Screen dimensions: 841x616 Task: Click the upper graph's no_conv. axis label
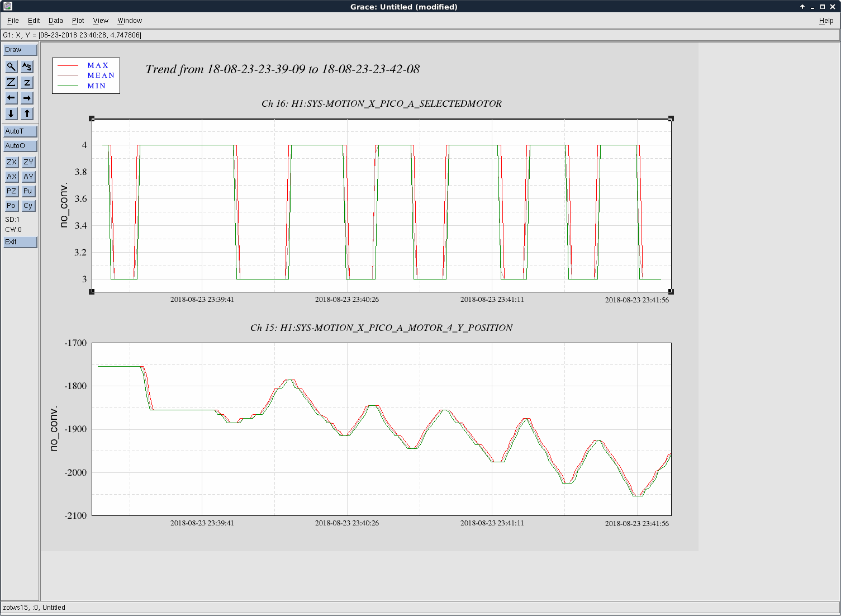pyautogui.click(x=64, y=205)
